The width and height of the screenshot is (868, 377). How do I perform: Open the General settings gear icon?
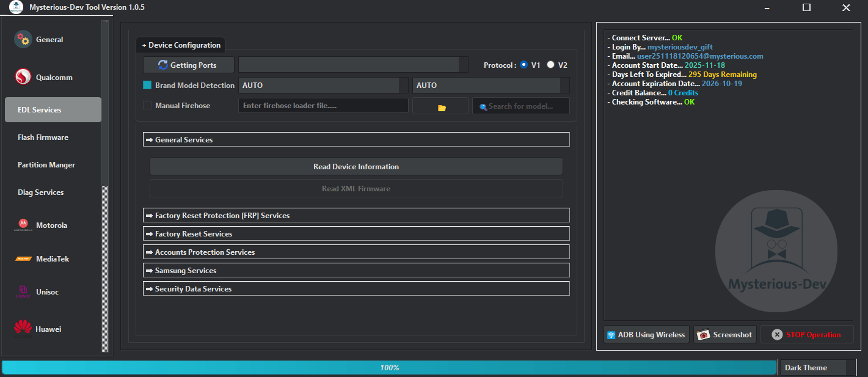pos(23,39)
